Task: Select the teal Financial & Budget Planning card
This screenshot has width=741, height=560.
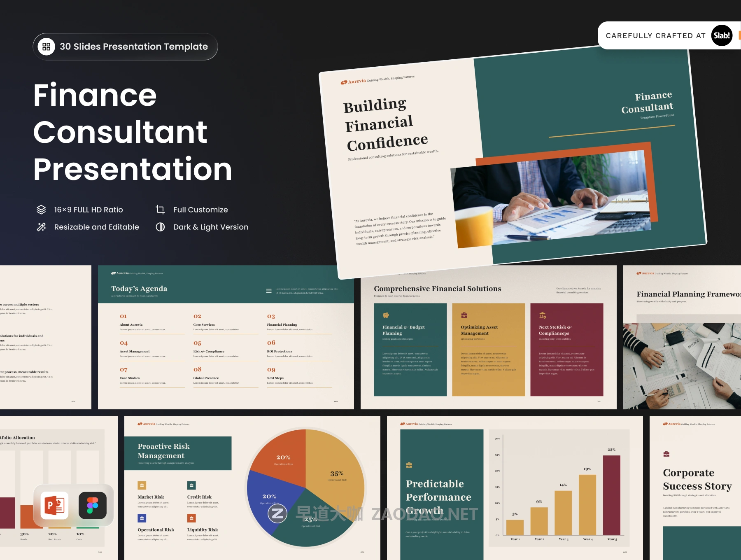Action: pos(410,350)
